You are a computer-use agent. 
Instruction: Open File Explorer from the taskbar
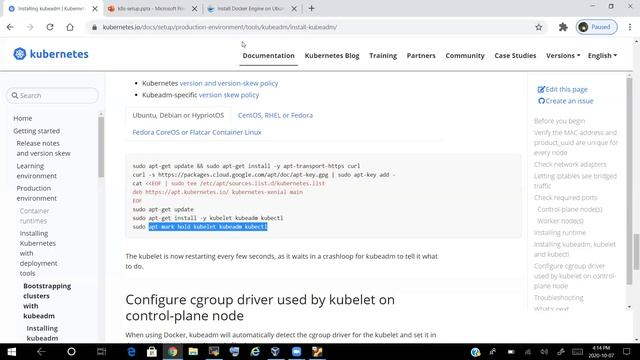click(193, 351)
